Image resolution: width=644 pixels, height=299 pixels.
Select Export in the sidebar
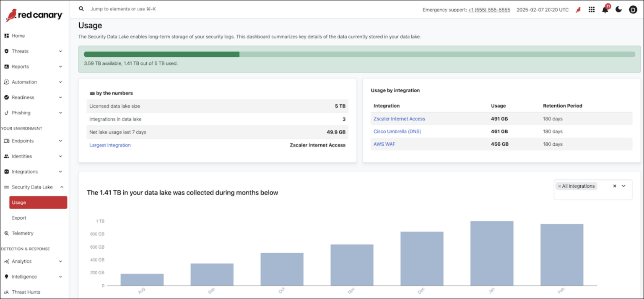click(19, 218)
